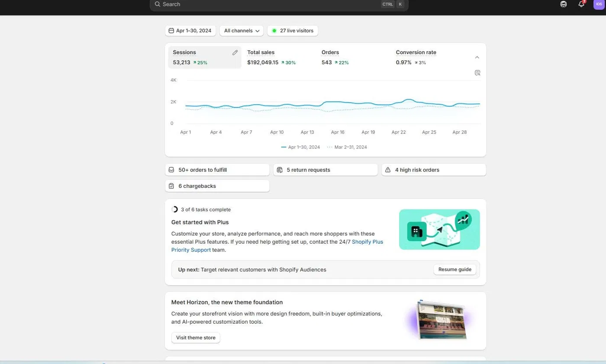Screen dimensions: 606x364
Task: Toggle the Mar 2–31, 2024 legend series
Action: coord(347,147)
